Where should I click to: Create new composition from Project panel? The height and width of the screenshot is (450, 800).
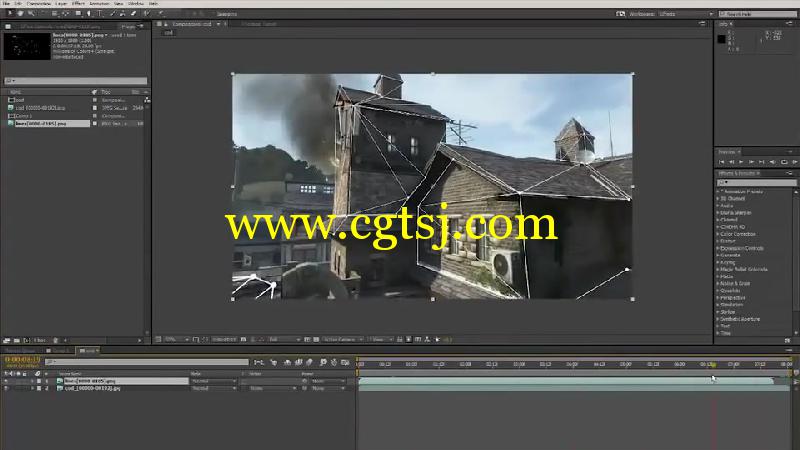[27, 340]
